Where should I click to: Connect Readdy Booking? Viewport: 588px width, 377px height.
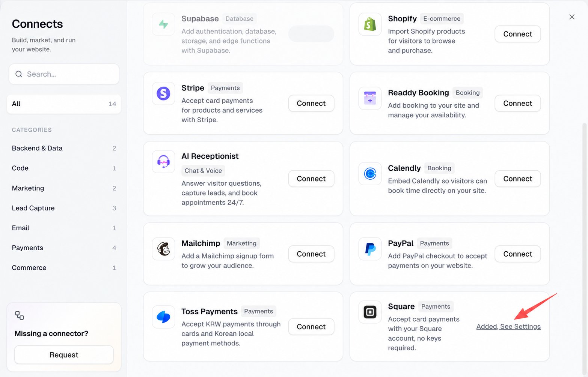(x=517, y=104)
